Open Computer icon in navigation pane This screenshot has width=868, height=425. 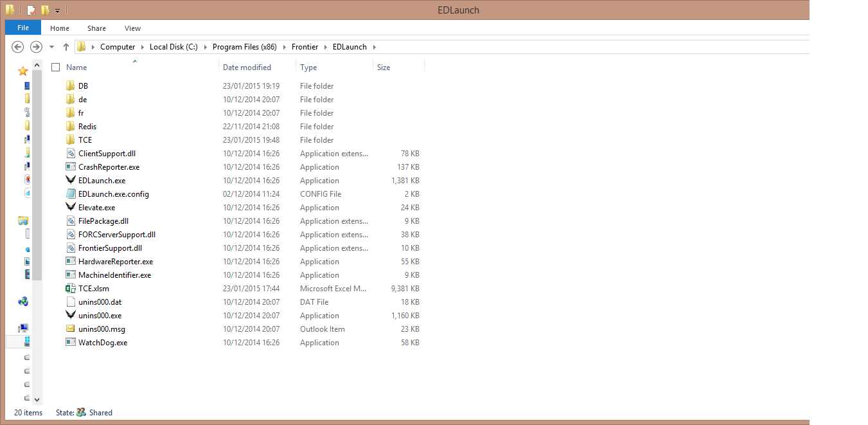tap(23, 328)
